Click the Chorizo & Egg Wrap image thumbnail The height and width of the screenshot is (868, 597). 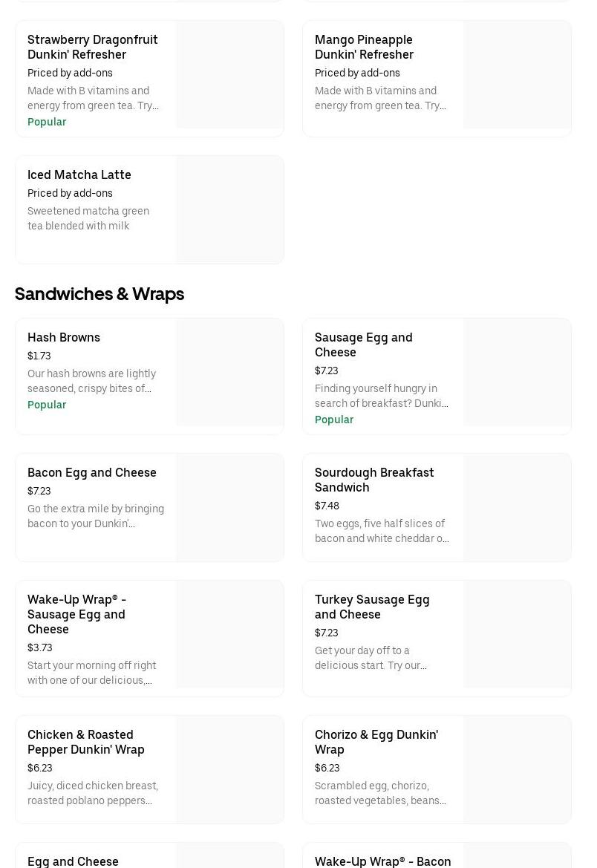(518, 769)
